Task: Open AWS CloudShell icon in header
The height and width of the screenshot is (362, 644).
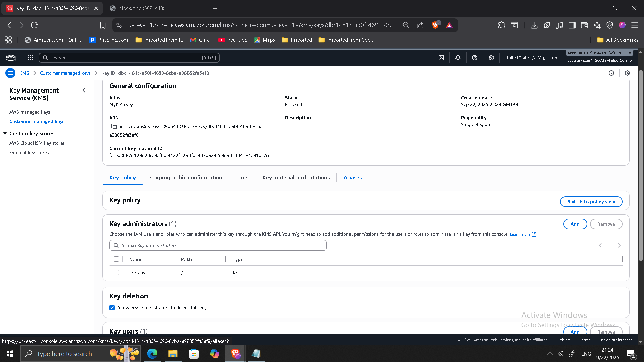Action: [x=441, y=58]
